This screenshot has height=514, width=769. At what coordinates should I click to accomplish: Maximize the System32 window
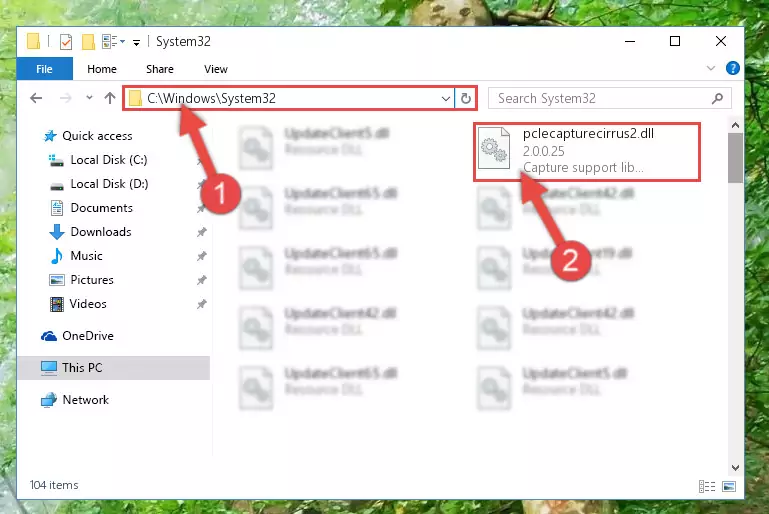pyautogui.click(x=675, y=42)
